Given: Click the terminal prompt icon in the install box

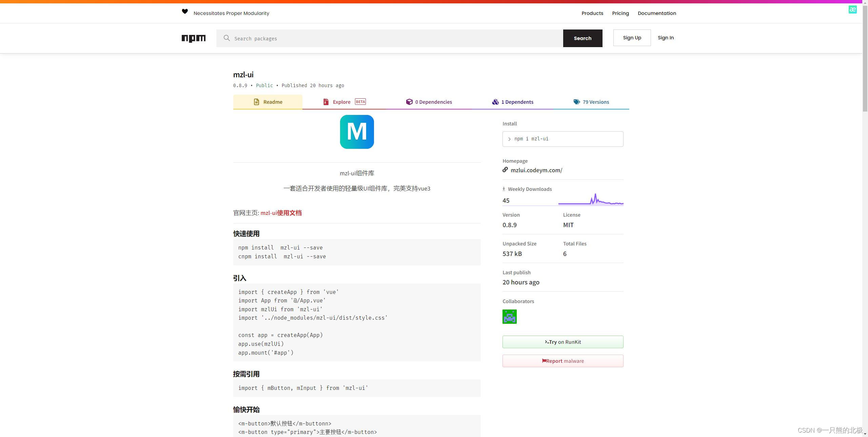Looking at the screenshot, I should point(509,139).
